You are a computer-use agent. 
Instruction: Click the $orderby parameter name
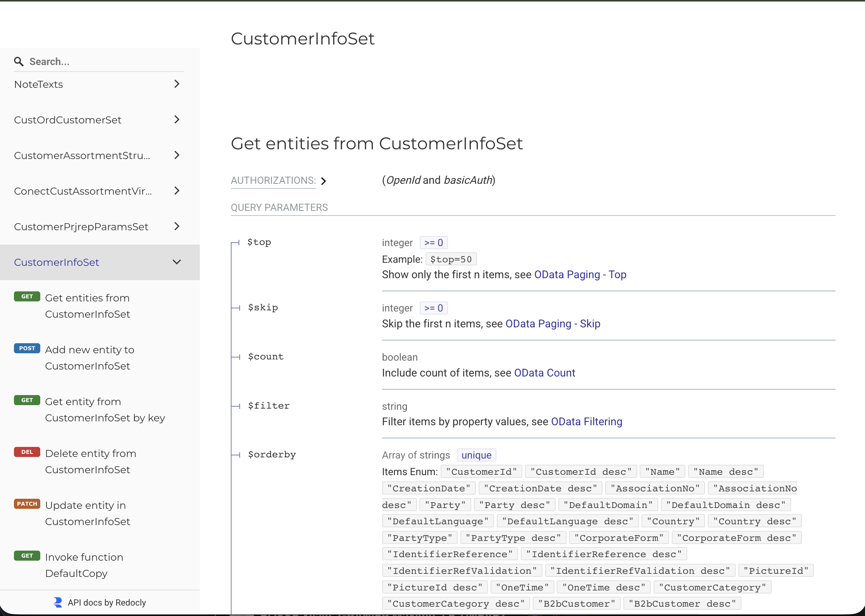pos(272,455)
